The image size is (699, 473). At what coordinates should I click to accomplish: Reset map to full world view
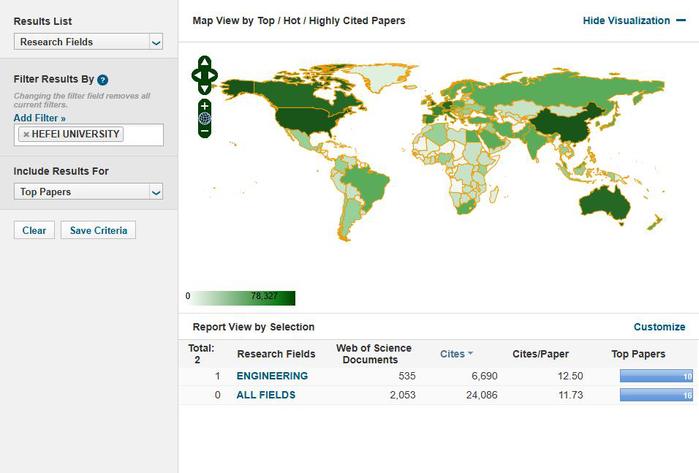[x=204, y=118]
